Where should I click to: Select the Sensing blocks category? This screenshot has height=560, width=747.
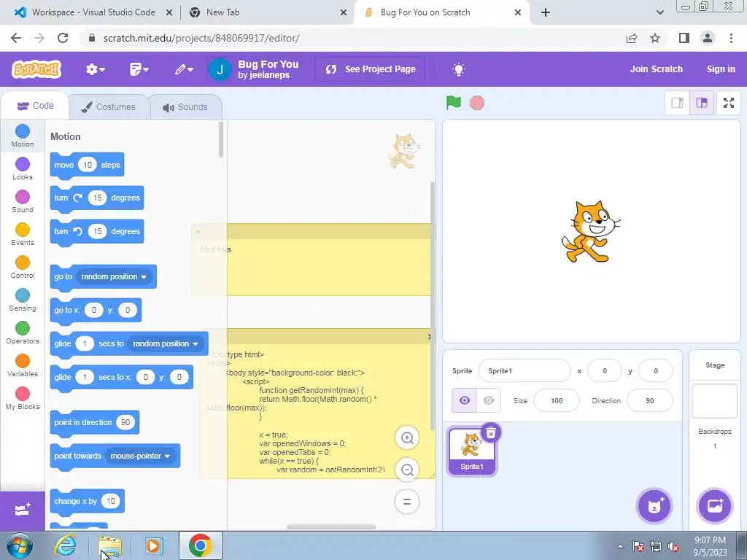(x=23, y=300)
